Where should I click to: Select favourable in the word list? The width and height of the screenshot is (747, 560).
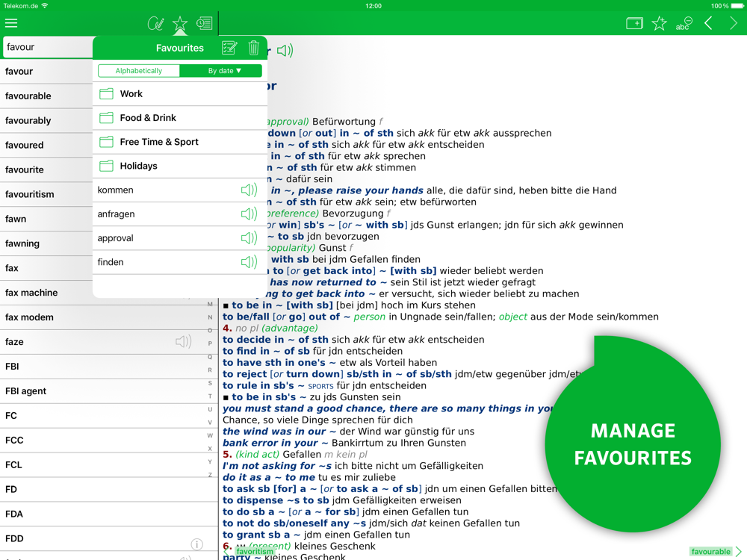point(46,96)
